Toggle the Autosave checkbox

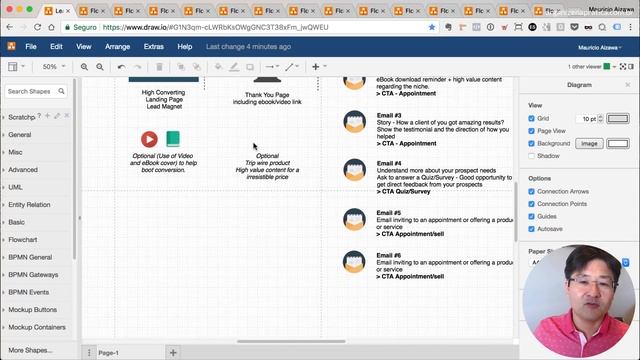(531, 229)
